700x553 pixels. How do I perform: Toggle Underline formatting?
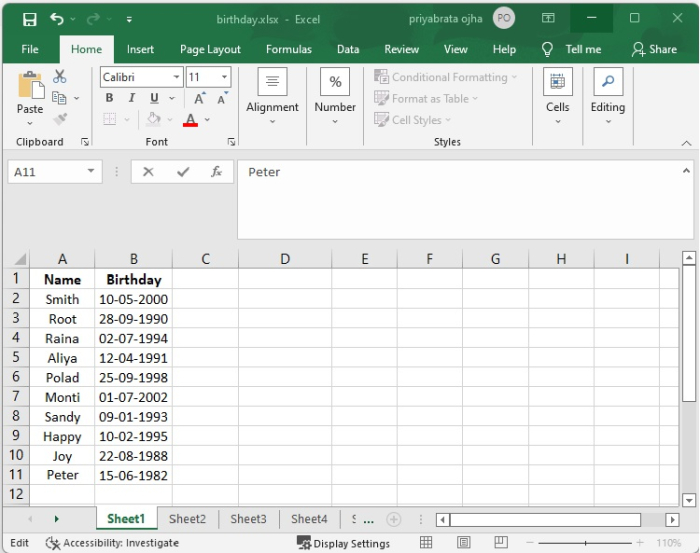coord(154,98)
